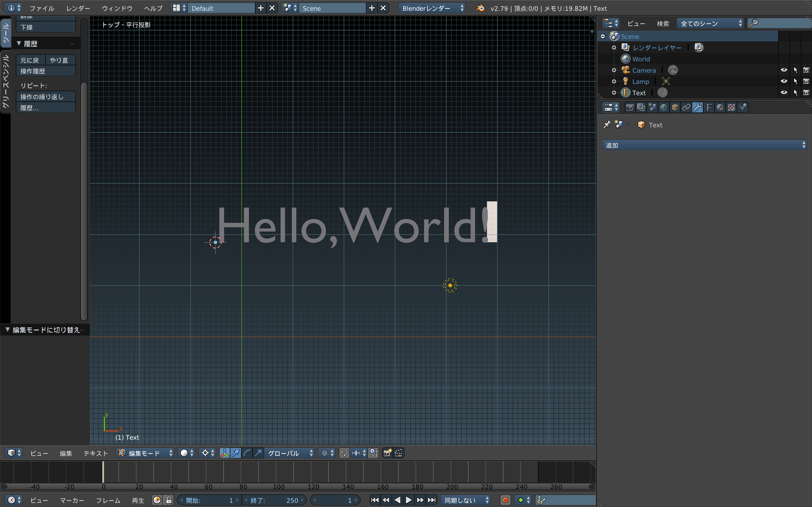Open the World properties globe icon

tap(664, 107)
